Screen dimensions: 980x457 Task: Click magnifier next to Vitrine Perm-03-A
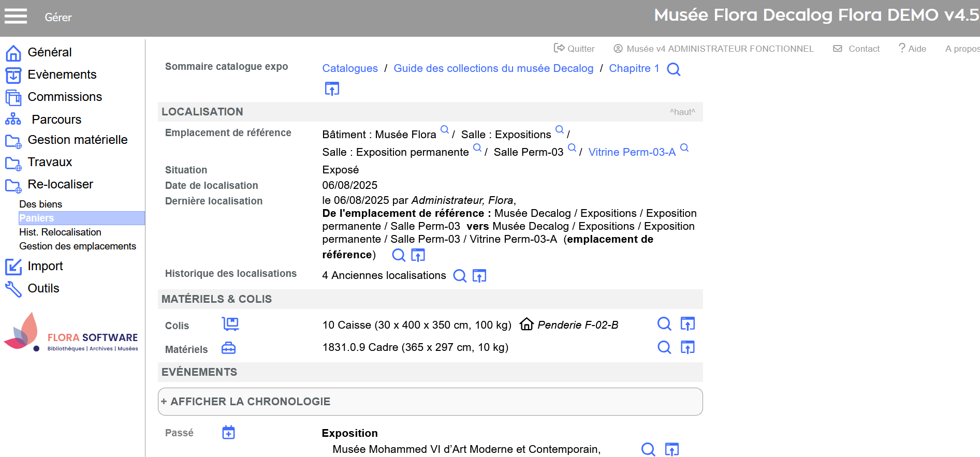pyautogui.click(x=684, y=148)
